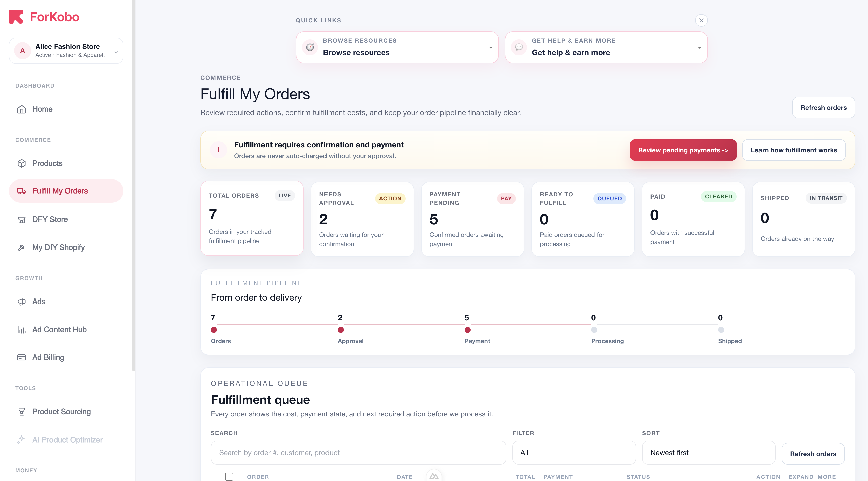This screenshot has height=481, width=868.
Task: Open the Ad Content Hub menu item
Action: pyautogui.click(x=59, y=329)
